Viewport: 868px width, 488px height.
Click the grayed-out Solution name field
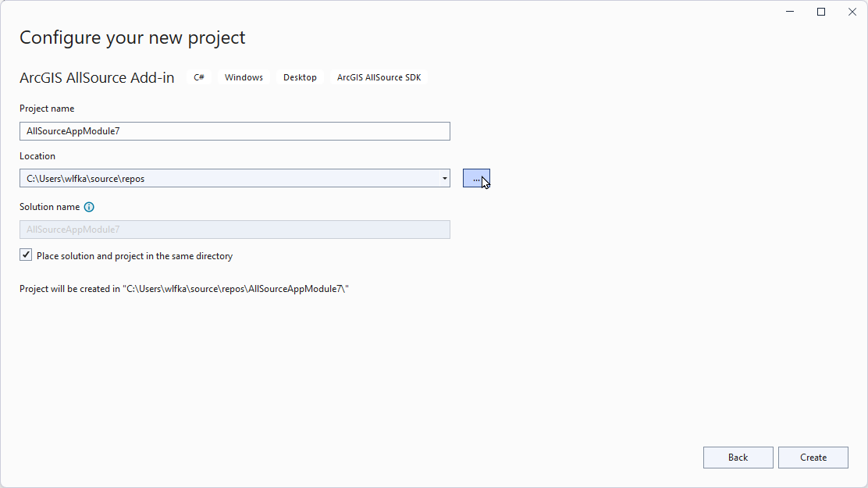(234, 229)
